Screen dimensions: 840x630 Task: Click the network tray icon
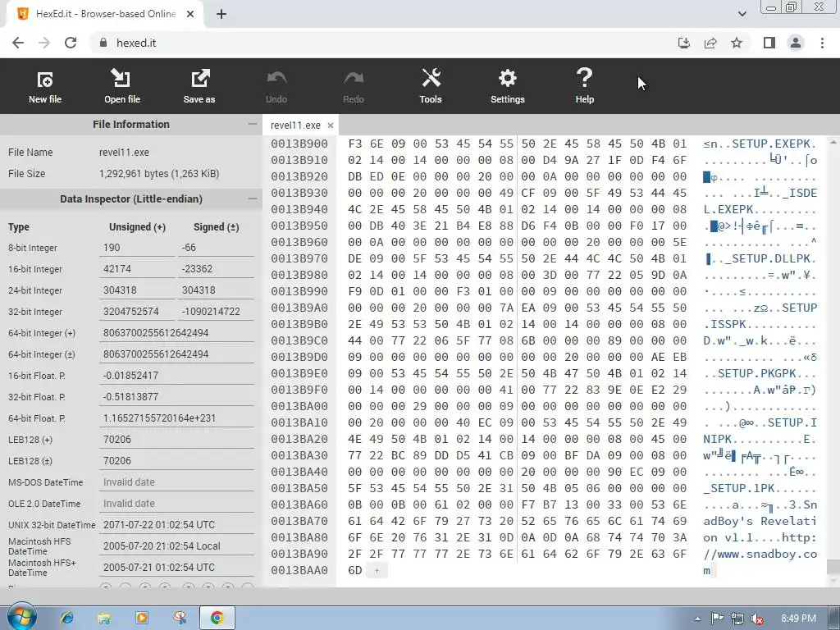click(737, 619)
